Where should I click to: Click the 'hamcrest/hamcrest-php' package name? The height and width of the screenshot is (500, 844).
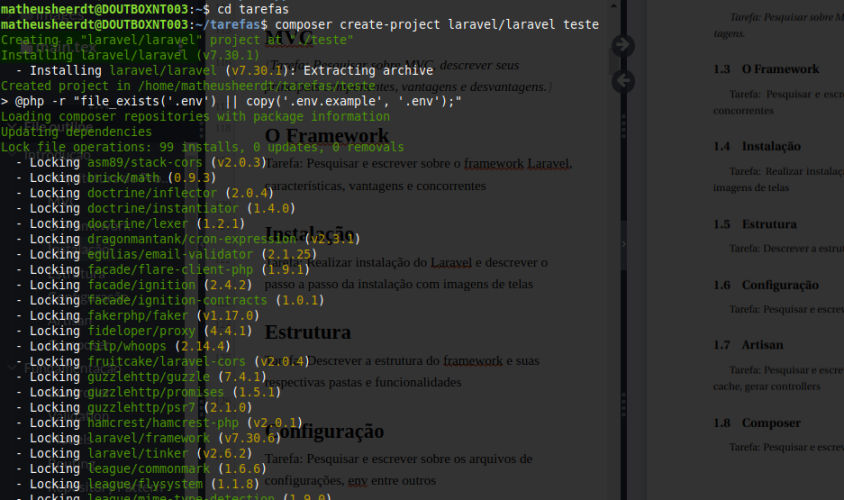click(x=163, y=422)
